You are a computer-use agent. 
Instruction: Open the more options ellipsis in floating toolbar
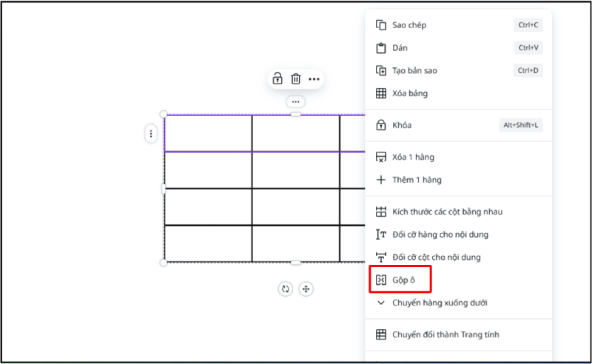[x=314, y=79]
